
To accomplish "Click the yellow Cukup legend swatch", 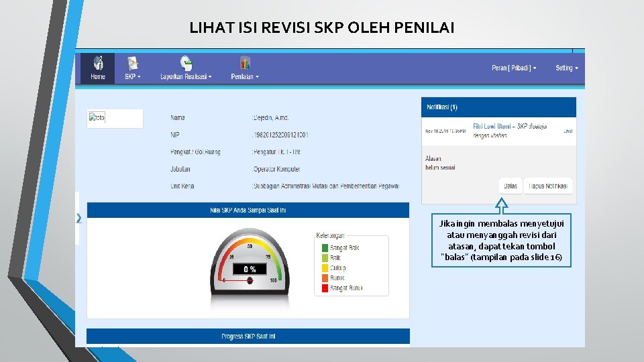I will click(x=325, y=268).
